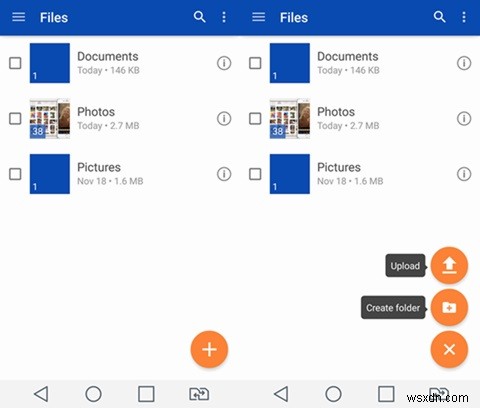Open overflow menu in left Files screen
The width and height of the screenshot is (480, 408).
click(224, 17)
